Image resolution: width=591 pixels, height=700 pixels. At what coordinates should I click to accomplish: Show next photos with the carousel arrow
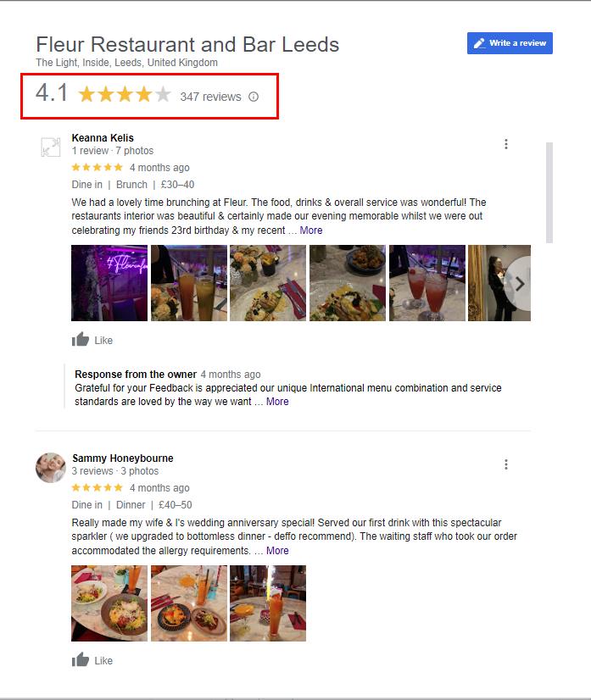point(519,284)
